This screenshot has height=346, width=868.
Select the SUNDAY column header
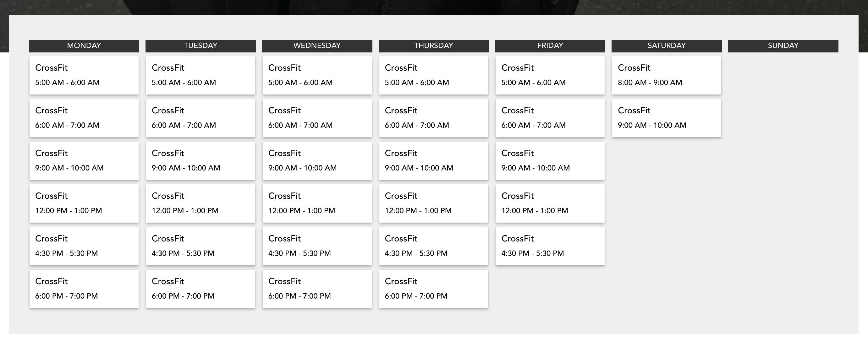coord(783,46)
